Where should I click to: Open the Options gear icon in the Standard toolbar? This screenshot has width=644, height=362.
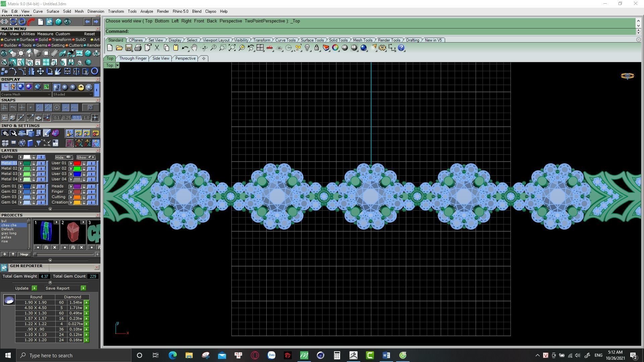coord(382,48)
